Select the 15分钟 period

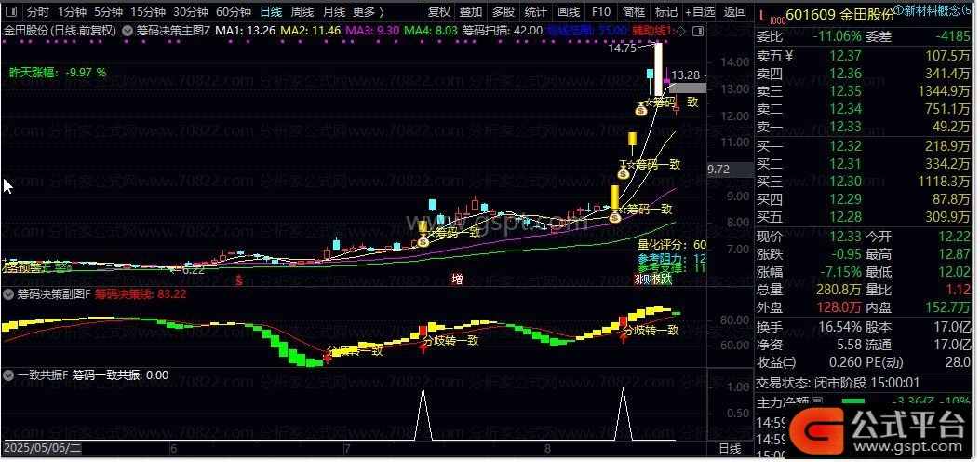pyautogui.click(x=148, y=11)
